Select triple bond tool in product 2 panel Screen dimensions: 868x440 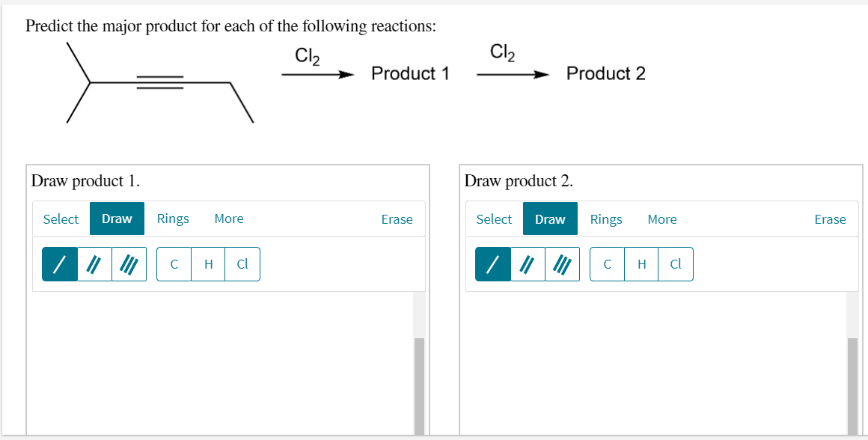click(562, 264)
